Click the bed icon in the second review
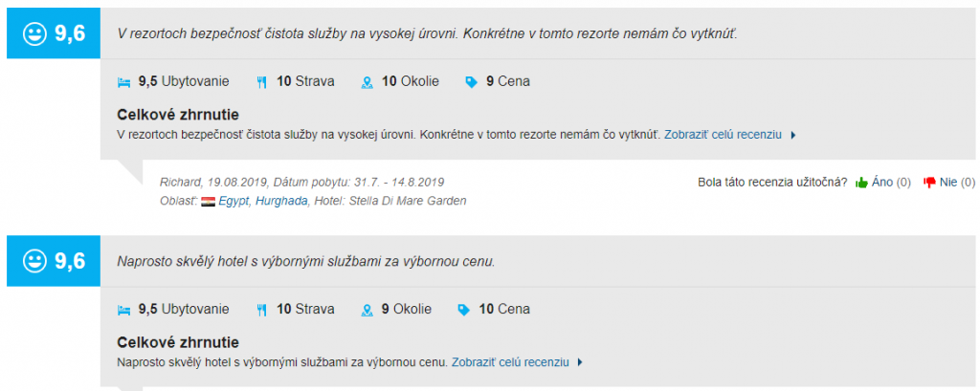The height and width of the screenshot is (391, 980). (122, 310)
